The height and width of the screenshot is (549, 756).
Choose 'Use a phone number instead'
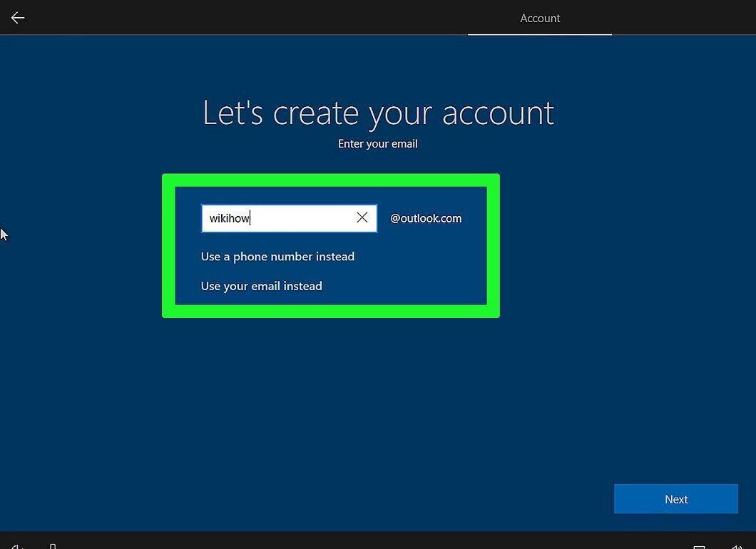(x=277, y=257)
